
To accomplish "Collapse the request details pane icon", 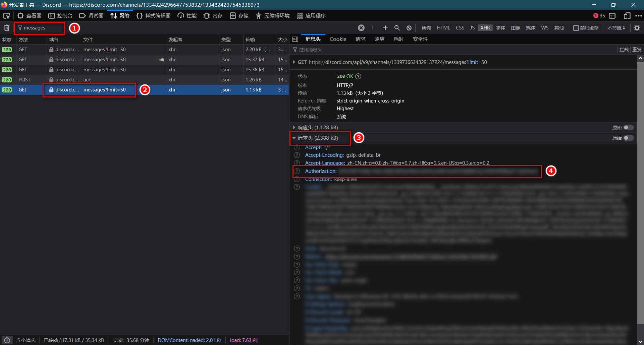I will point(295,39).
